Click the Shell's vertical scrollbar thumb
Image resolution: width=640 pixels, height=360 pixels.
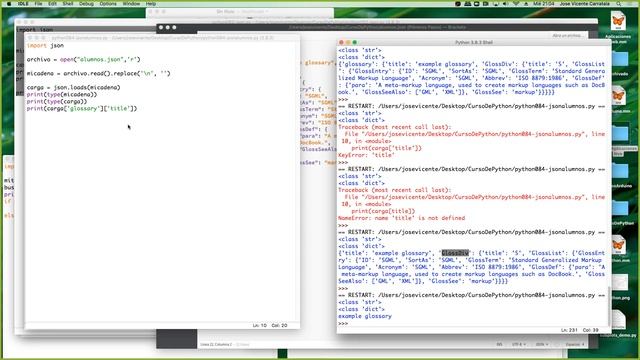[x=608, y=306]
